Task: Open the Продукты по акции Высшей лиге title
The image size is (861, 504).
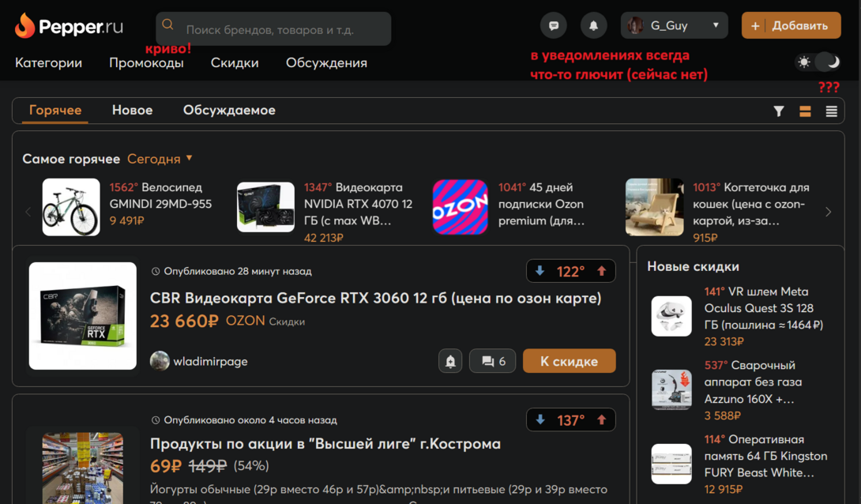Action: (x=325, y=444)
